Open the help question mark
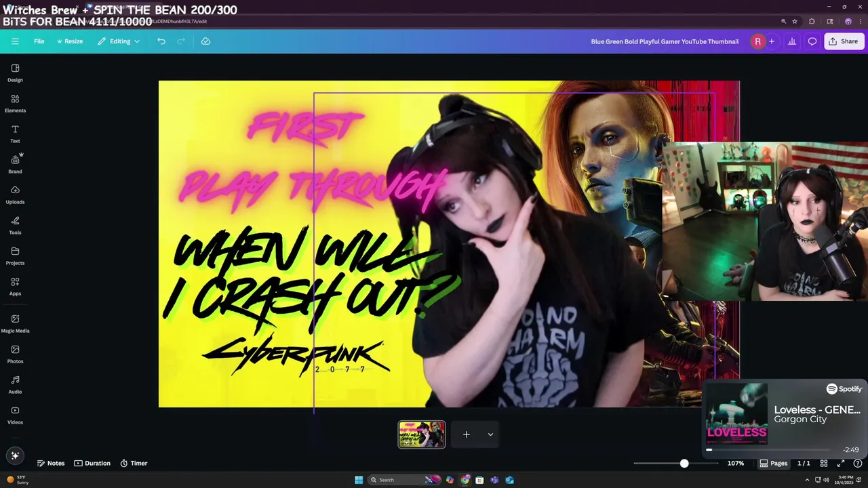Viewport: 868px width, 488px height. coord(857,464)
